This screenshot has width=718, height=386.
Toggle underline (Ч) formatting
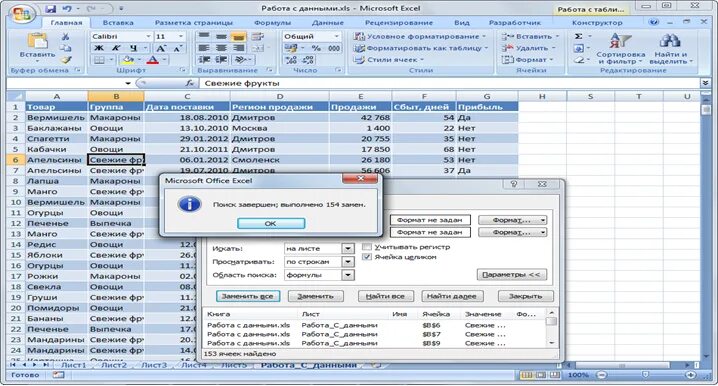[132, 48]
